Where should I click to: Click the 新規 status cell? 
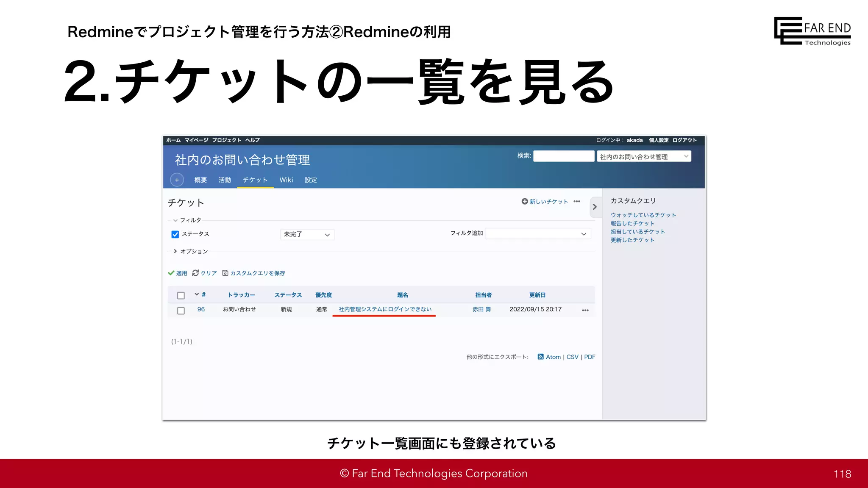(286, 309)
